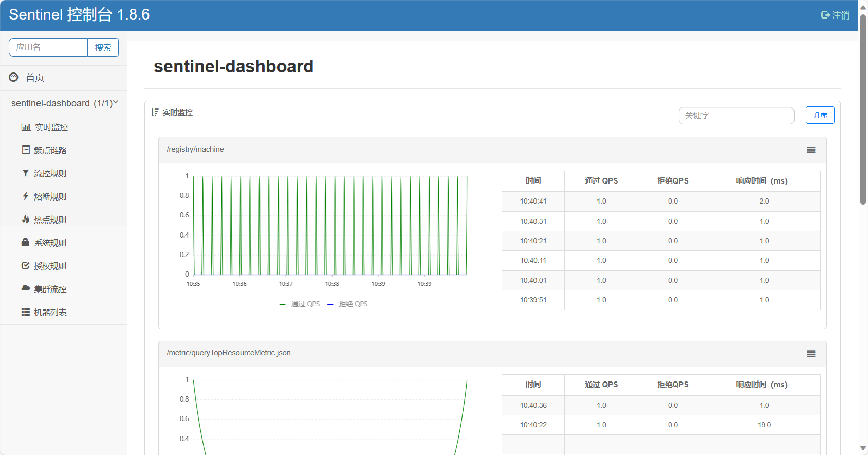The width and height of the screenshot is (868, 455).
Task: Open the queryTopResourceMetric.json panel menu icon
Action: 811,354
